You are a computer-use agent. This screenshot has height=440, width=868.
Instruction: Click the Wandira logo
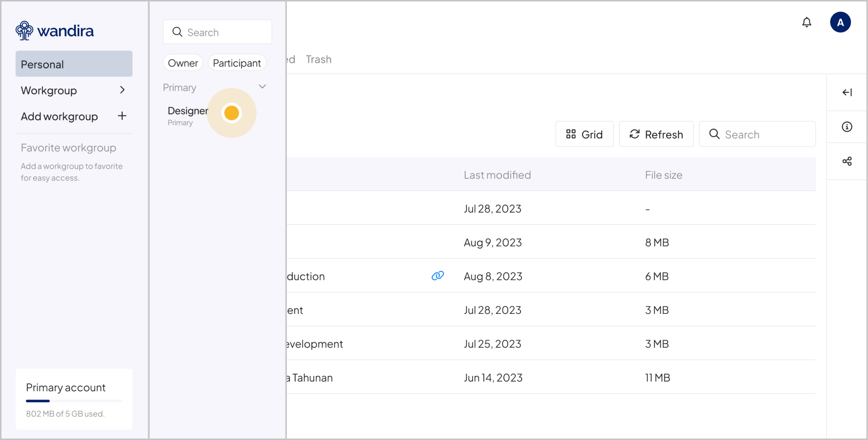55,31
